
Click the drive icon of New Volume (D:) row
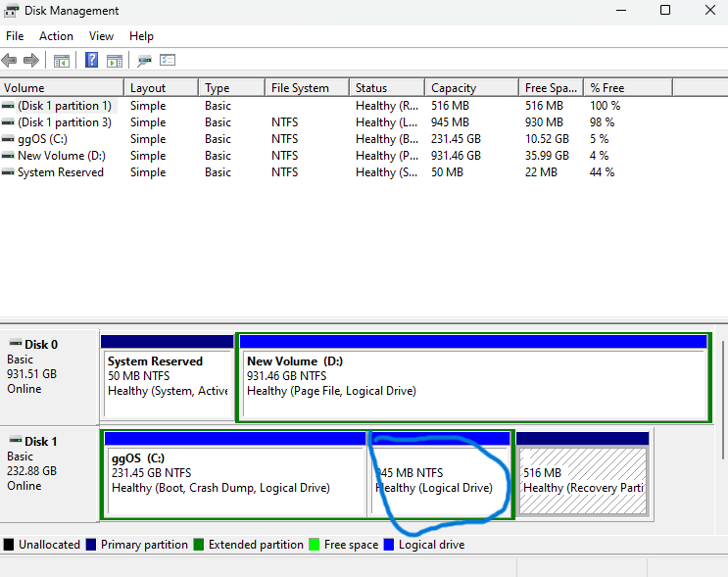click(x=8, y=156)
